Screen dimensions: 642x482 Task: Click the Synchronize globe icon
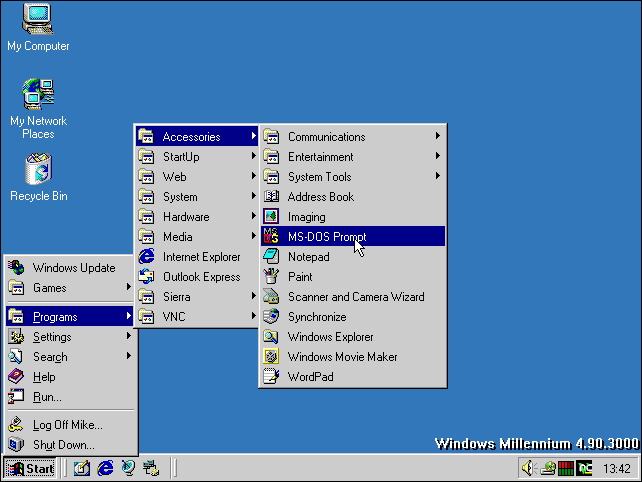click(x=271, y=317)
